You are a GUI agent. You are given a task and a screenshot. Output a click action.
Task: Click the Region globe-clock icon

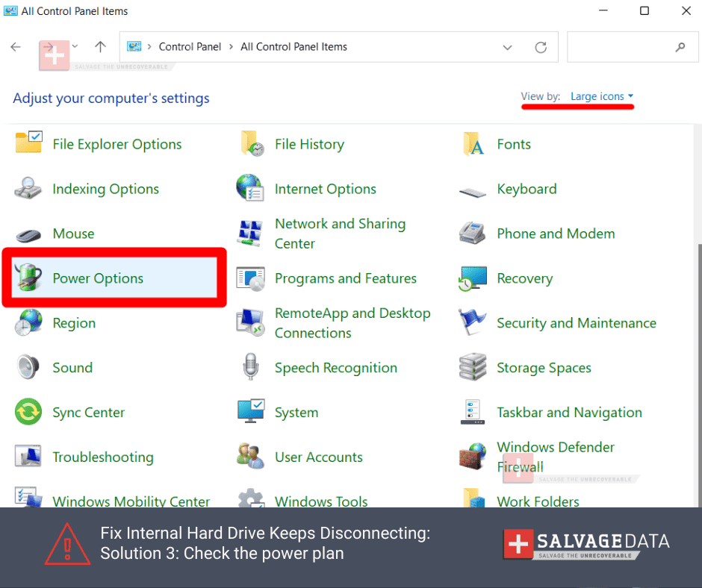coord(28,322)
